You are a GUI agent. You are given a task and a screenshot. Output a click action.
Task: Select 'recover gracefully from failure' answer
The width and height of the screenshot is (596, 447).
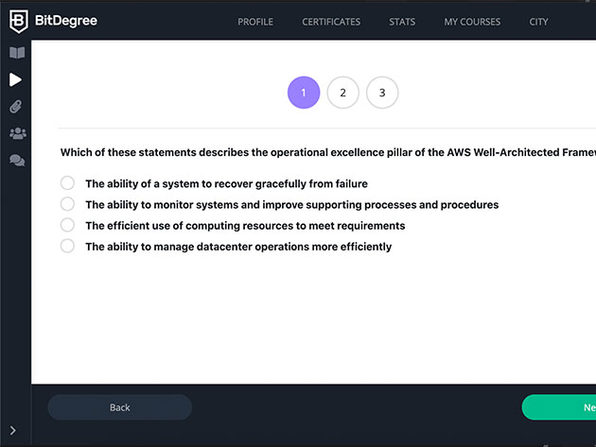[x=67, y=183]
